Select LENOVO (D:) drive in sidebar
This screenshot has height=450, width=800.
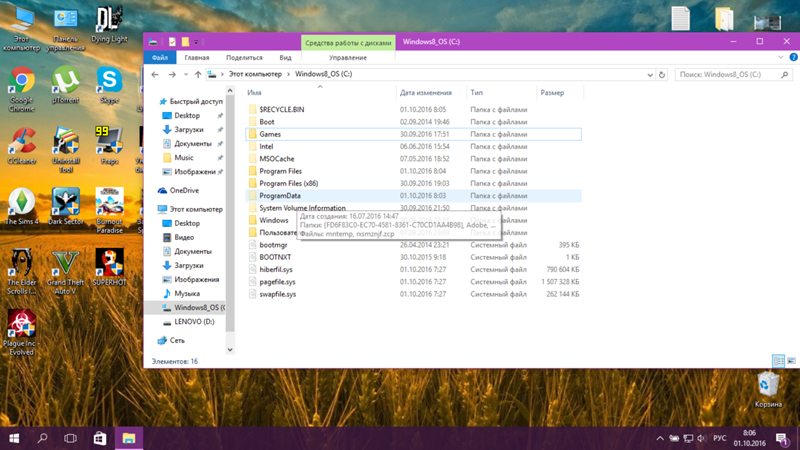(194, 322)
